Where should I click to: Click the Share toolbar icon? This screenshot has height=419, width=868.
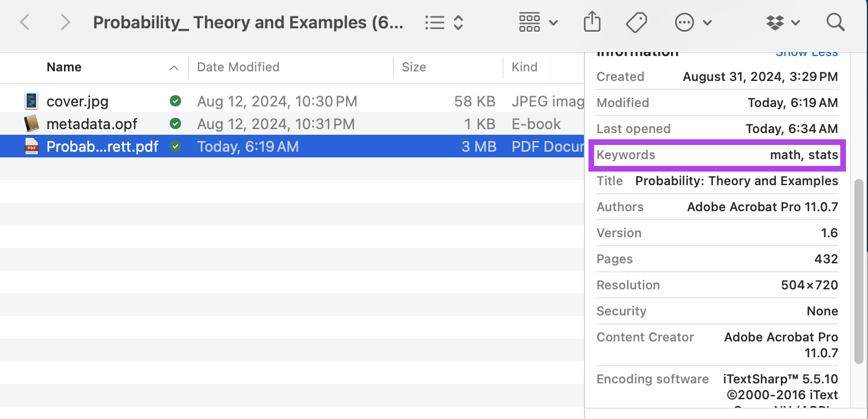tap(592, 23)
